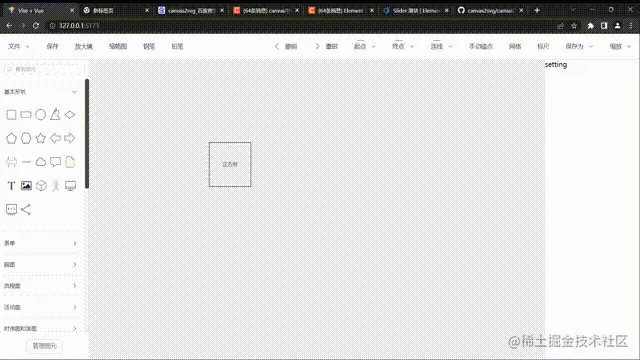Viewport: 640px width, 360px height.
Task: Select the rectangle shape in the palette
Action: pyautogui.click(x=26, y=115)
